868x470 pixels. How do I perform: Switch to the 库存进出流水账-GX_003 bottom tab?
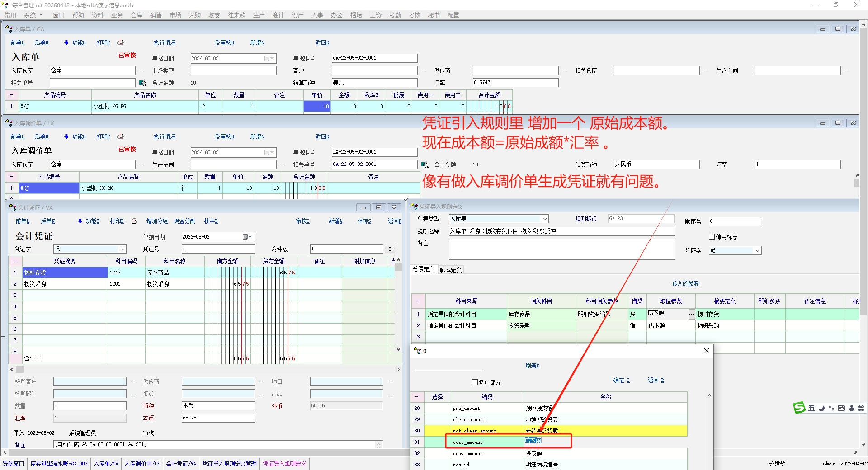(59, 464)
